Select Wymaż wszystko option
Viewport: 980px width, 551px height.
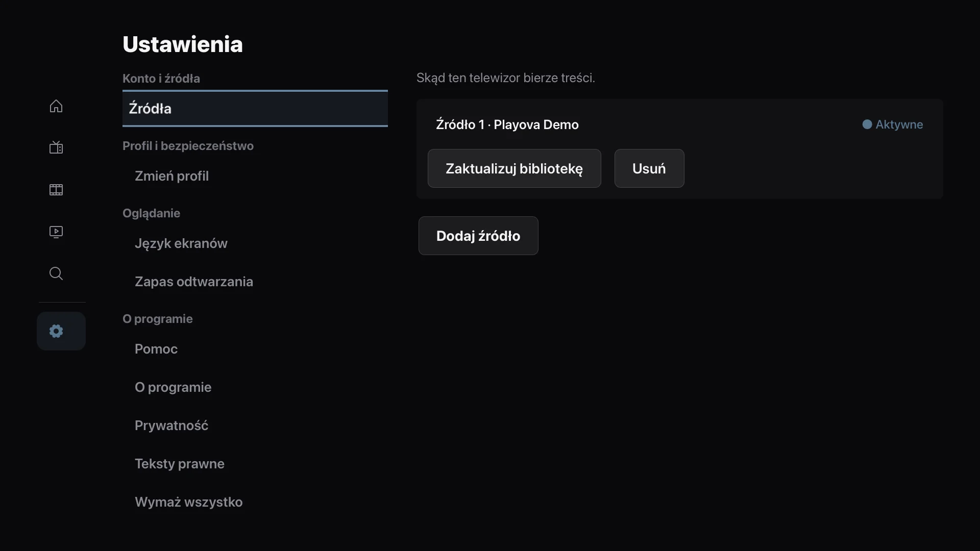[x=255, y=502]
